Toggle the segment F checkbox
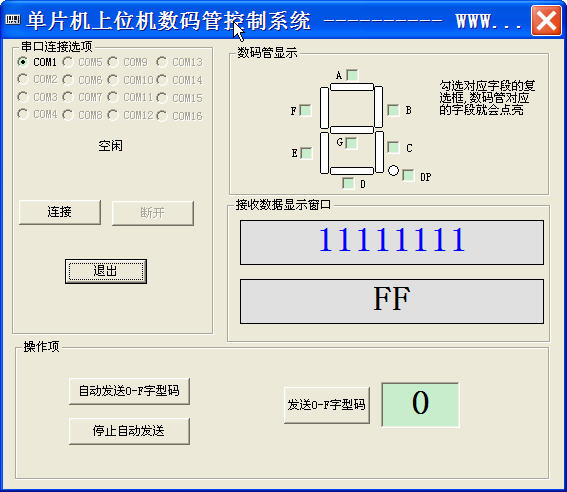Image resolution: width=567 pixels, height=492 pixels. click(x=306, y=110)
